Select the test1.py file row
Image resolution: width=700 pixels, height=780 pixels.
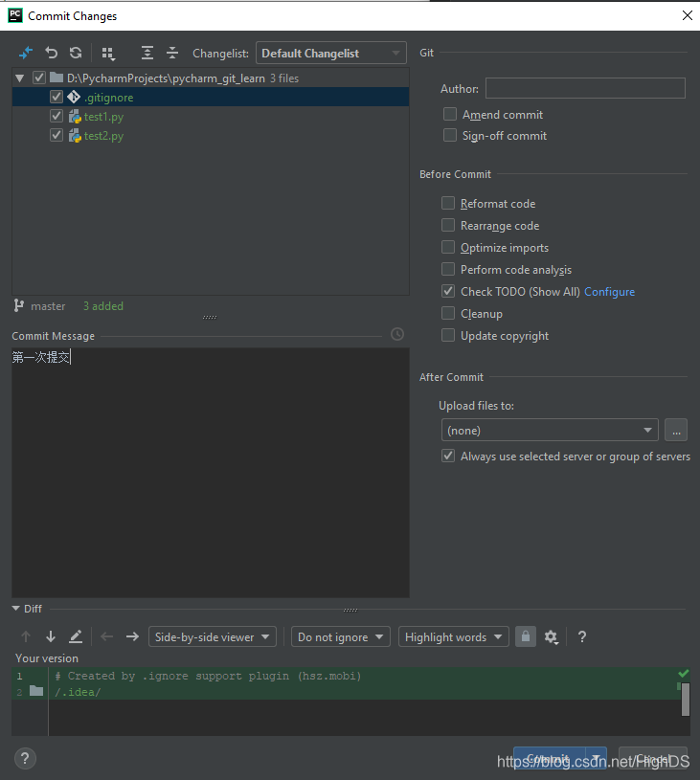pyautogui.click(x=211, y=117)
